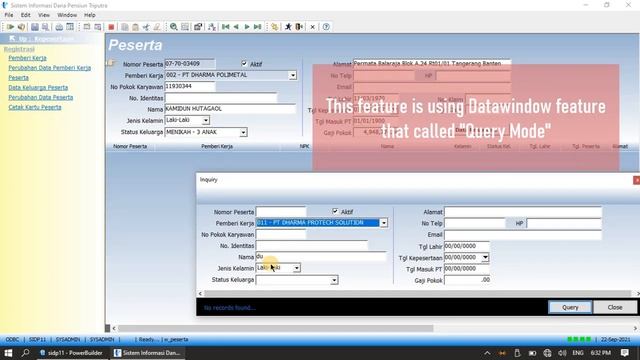Open the notification center icon in taskbar
The height and width of the screenshot is (360, 640).
(x=624, y=353)
